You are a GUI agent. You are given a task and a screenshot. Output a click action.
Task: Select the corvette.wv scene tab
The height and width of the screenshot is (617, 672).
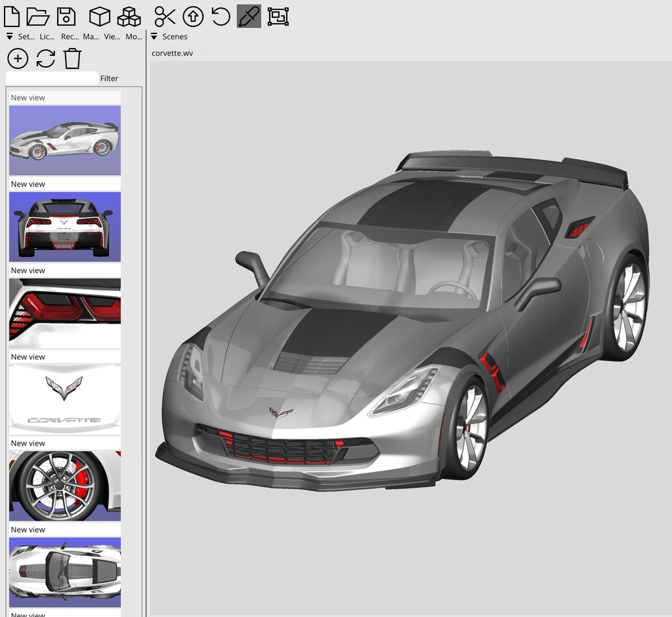tap(173, 53)
